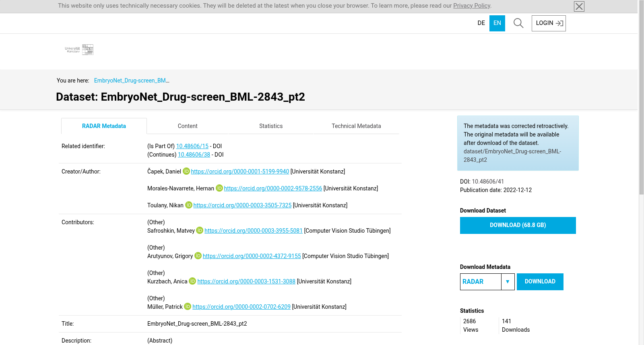This screenshot has height=345, width=644.
Task: Click ORCID icon next to Safroshkin, Matvey
Action: point(200,230)
